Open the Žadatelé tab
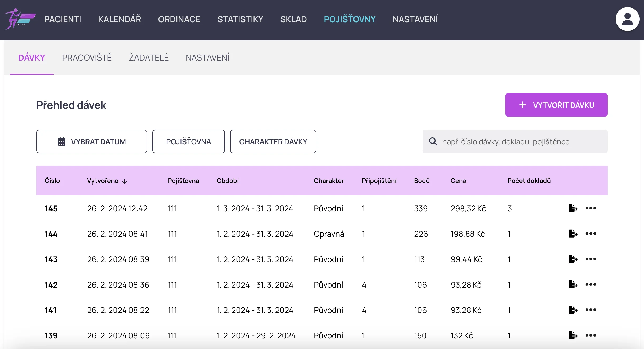This screenshot has height=349, width=644. (x=148, y=57)
